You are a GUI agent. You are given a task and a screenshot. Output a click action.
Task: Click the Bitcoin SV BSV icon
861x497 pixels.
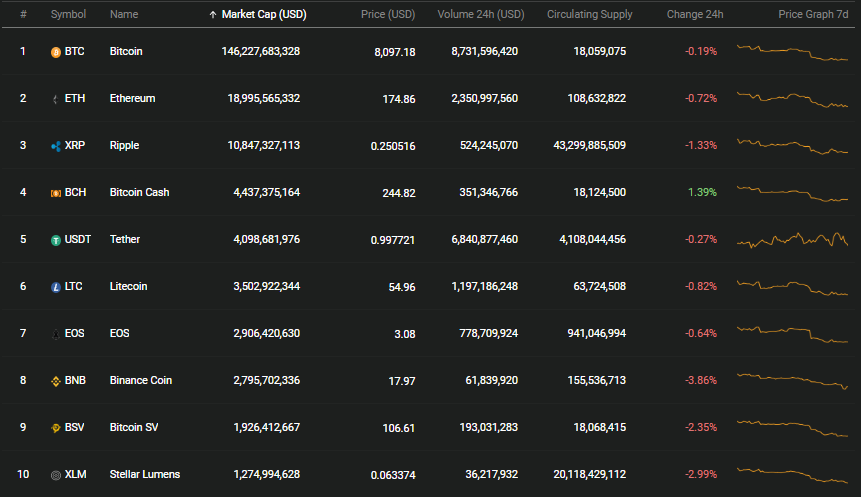pos(55,428)
